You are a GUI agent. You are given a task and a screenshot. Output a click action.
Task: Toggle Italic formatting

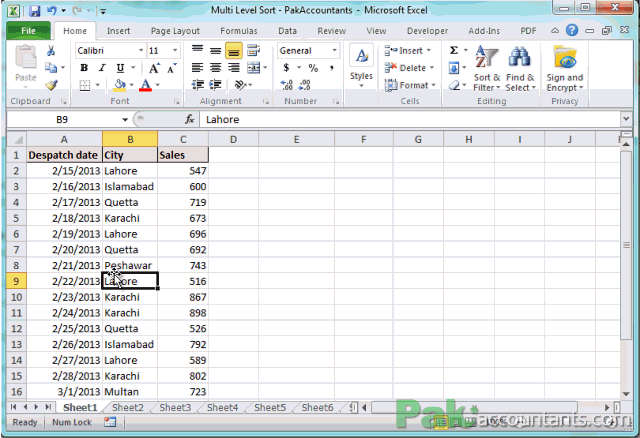tap(102, 68)
